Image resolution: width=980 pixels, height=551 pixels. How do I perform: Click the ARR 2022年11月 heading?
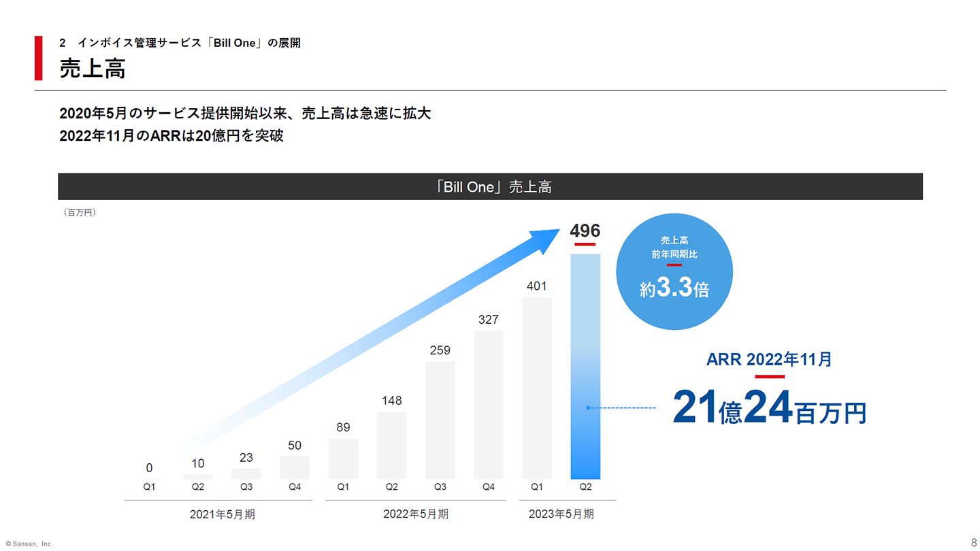point(769,359)
